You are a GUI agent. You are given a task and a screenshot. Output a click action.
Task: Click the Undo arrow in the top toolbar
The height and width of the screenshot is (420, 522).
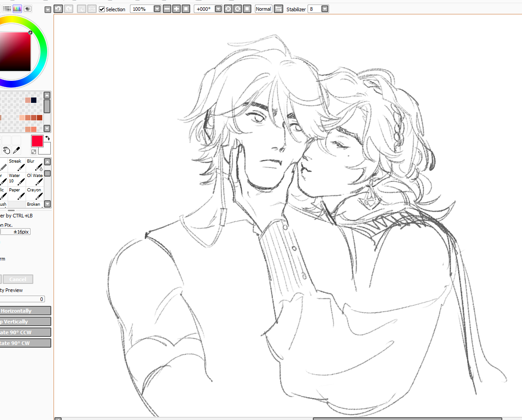click(58, 9)
